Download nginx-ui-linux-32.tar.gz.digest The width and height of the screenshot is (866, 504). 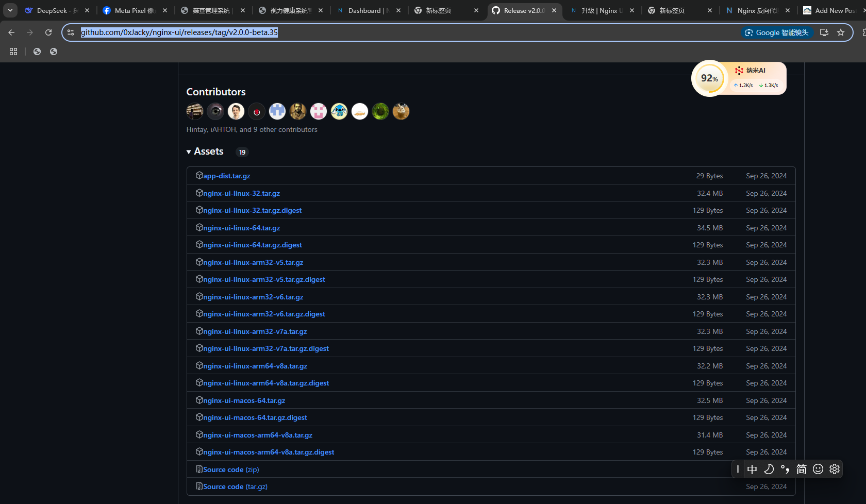pos(253,210)
